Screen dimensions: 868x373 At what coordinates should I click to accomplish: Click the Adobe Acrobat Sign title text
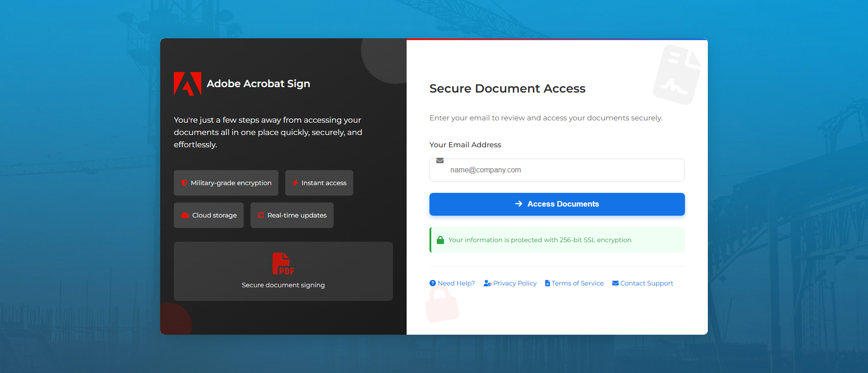click(x=258, y=83)
